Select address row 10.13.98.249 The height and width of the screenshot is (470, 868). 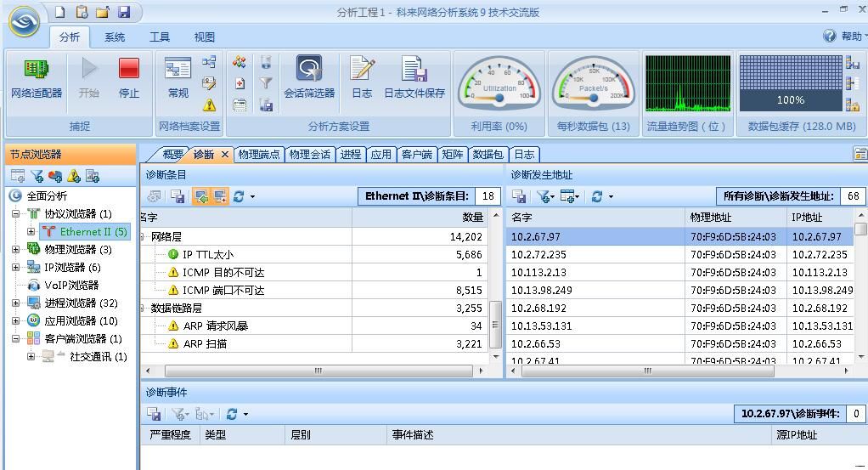(x=680, y=290)
